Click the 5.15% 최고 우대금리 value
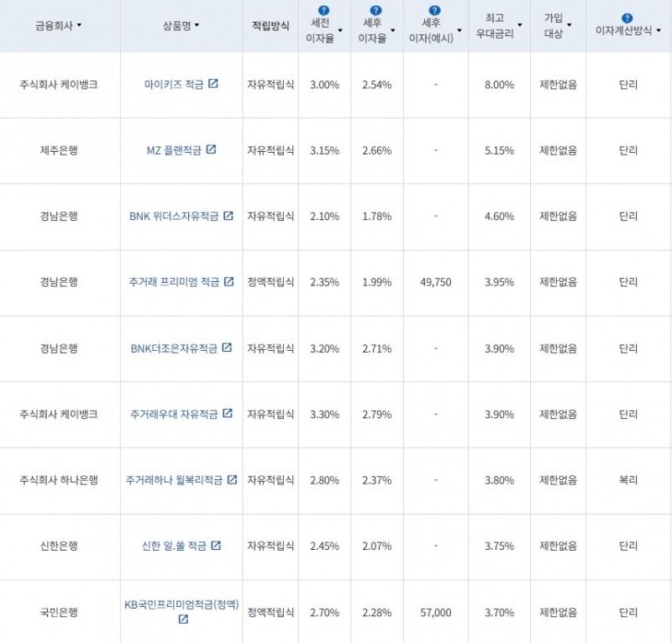This screenshot has height=643, width=672. click(499, 151)
